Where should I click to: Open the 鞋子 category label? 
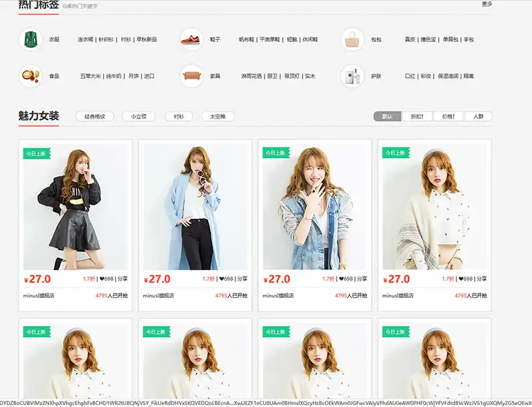[x=215, y=39]
